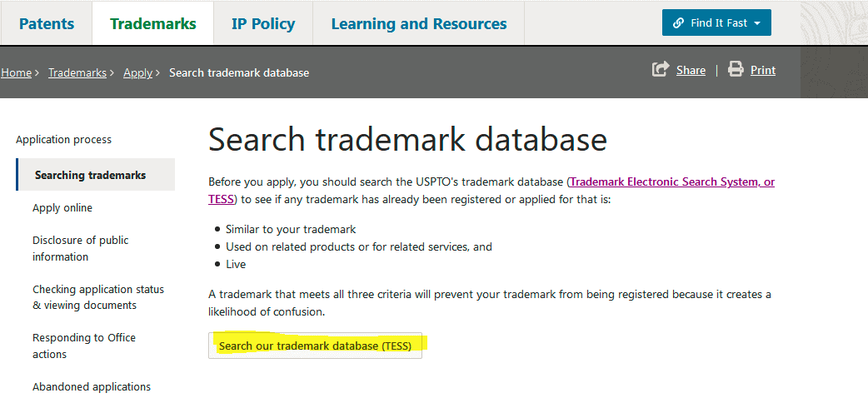Click 'Used on related products' bullet text
The width and height of the screenshot is (868, 403).
359,247
